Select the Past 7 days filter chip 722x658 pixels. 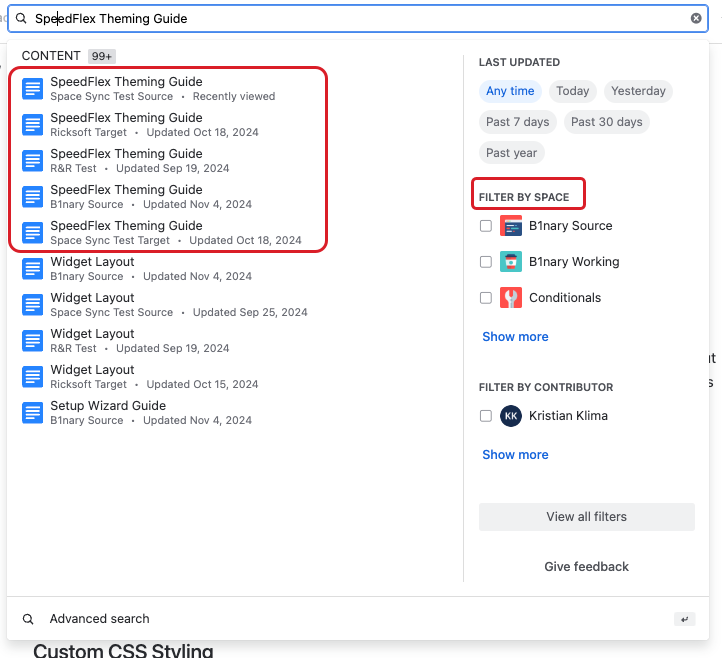518,122
